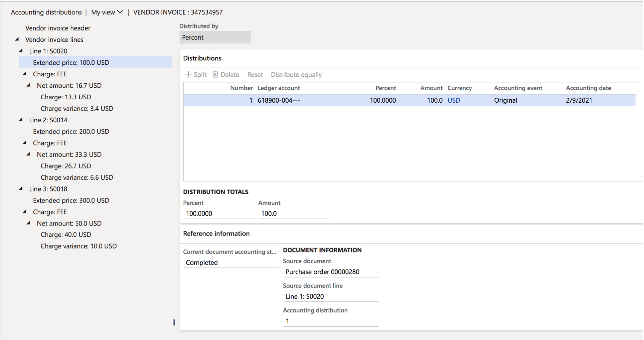
Task: Click the Accounting distributions page title
Action: point(46,12)
